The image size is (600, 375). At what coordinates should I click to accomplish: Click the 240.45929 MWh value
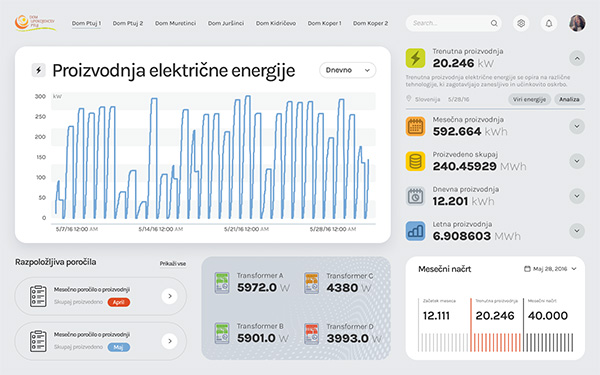pos(479,166)
